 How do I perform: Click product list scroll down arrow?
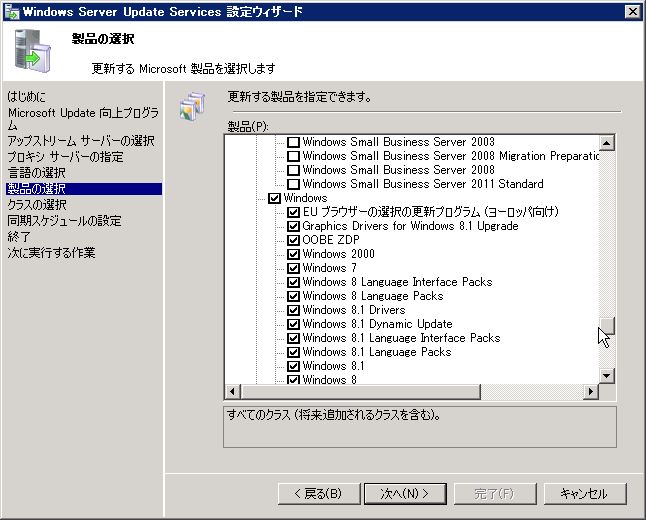[607, 375]
